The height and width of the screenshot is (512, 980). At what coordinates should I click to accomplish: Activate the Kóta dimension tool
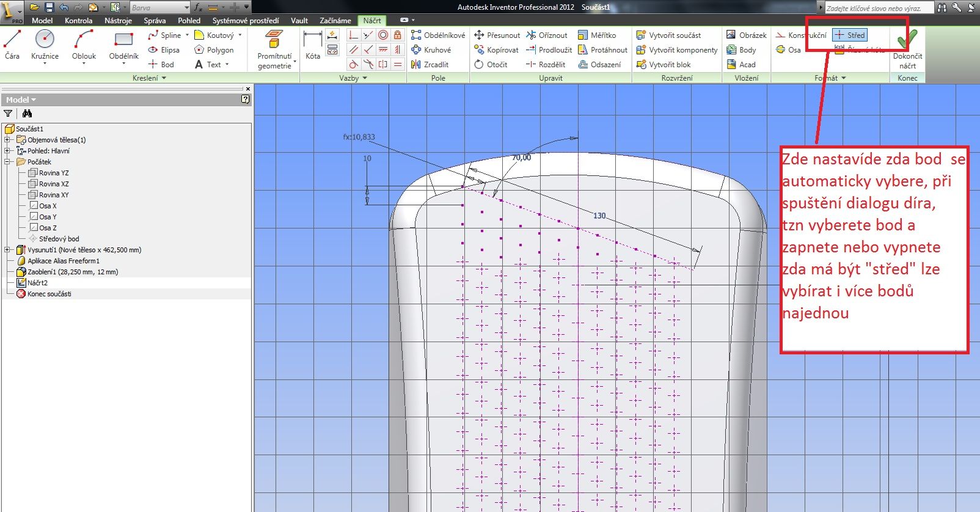[313, 45]
